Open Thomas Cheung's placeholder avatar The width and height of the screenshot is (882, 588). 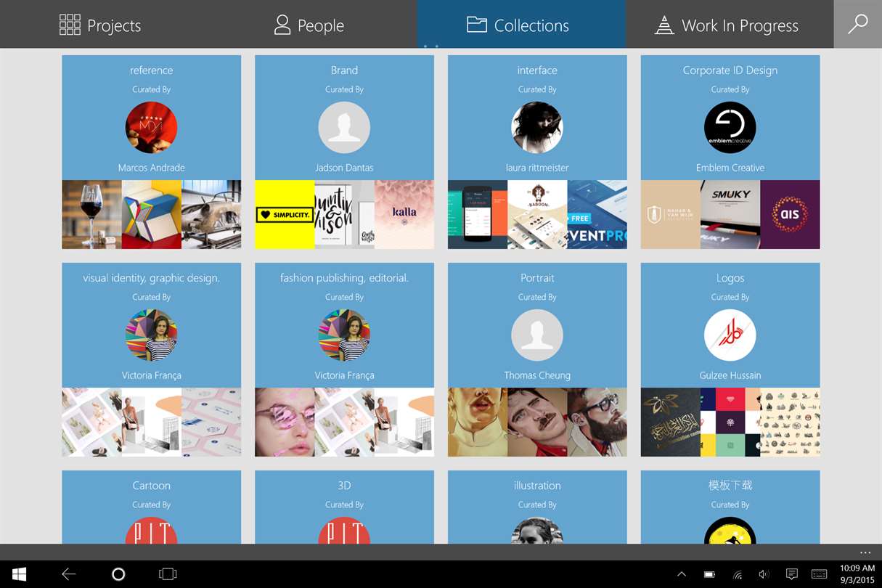[x=537, y=335]
